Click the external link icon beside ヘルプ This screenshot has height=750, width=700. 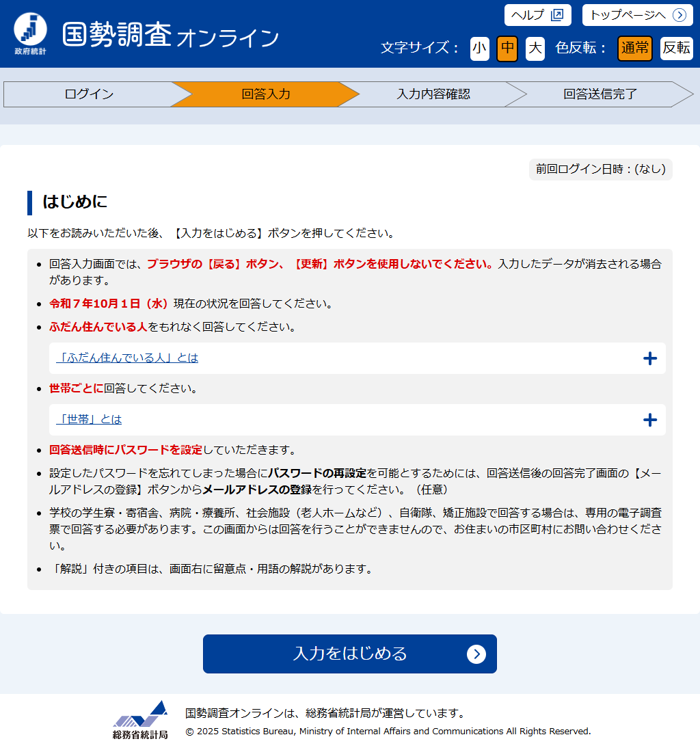tap(556, 15)
